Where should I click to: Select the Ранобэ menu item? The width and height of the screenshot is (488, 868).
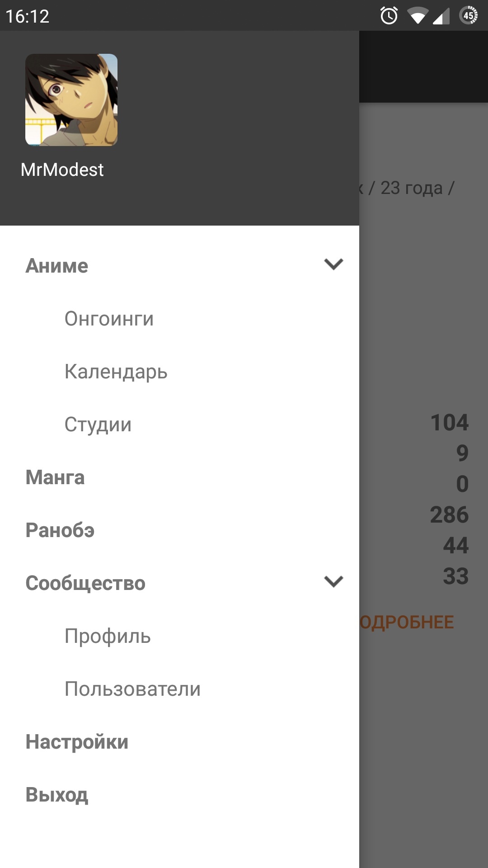point(60,530)
